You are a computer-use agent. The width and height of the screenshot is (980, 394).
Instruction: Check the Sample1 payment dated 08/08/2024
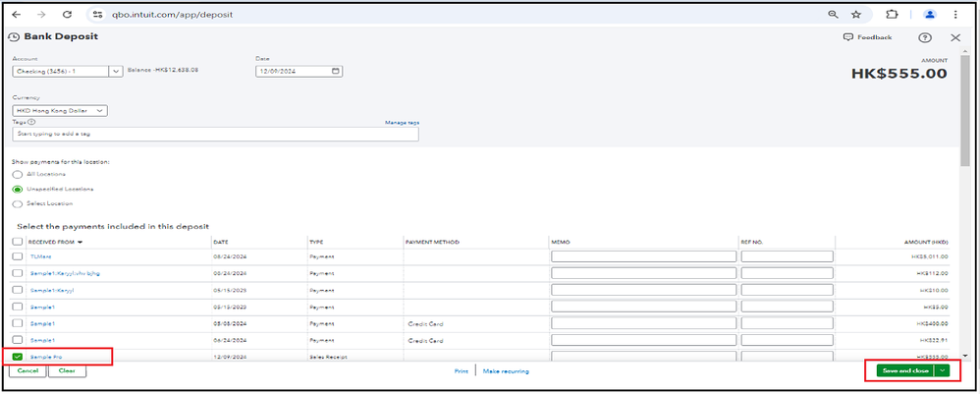pos(18,323)
